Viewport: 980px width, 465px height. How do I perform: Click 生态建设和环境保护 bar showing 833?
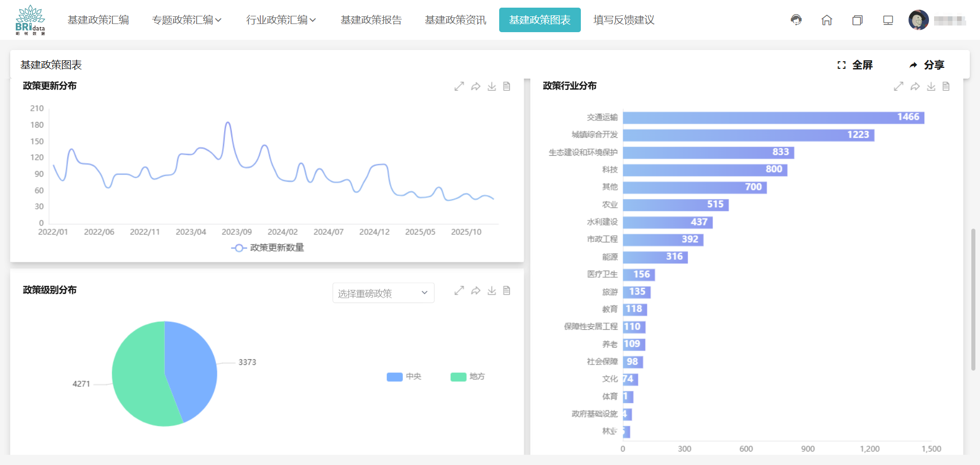pyautogui.click(x=708, y=152)
